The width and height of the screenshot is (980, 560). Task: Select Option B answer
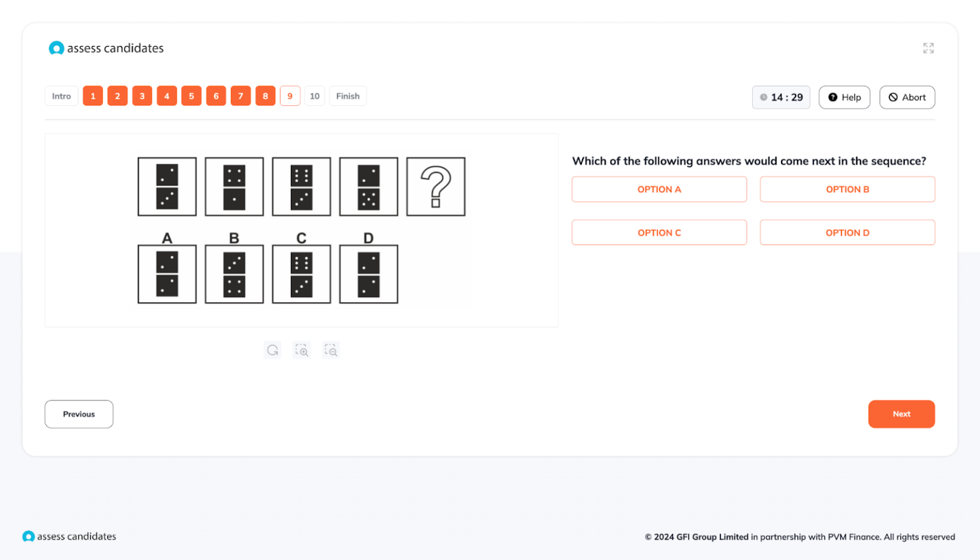point(847,189)
